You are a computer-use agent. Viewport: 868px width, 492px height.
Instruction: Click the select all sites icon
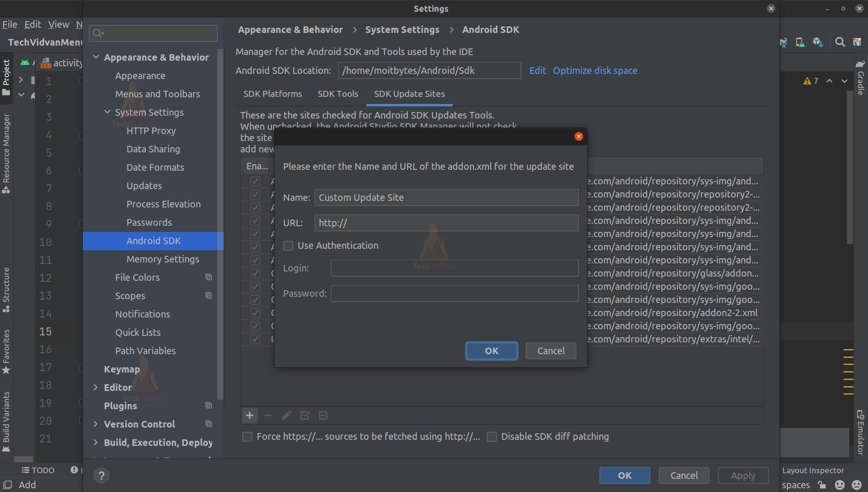(x=305, y=415)
